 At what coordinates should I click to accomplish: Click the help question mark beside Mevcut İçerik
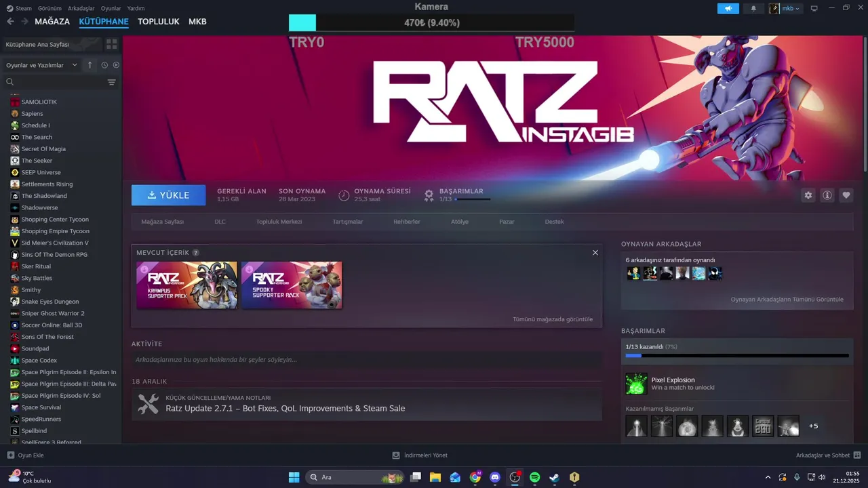pos(195,253)
